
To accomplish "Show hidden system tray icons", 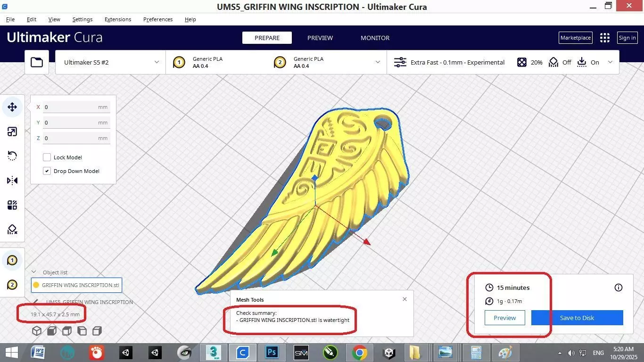I will coord(560,353).
